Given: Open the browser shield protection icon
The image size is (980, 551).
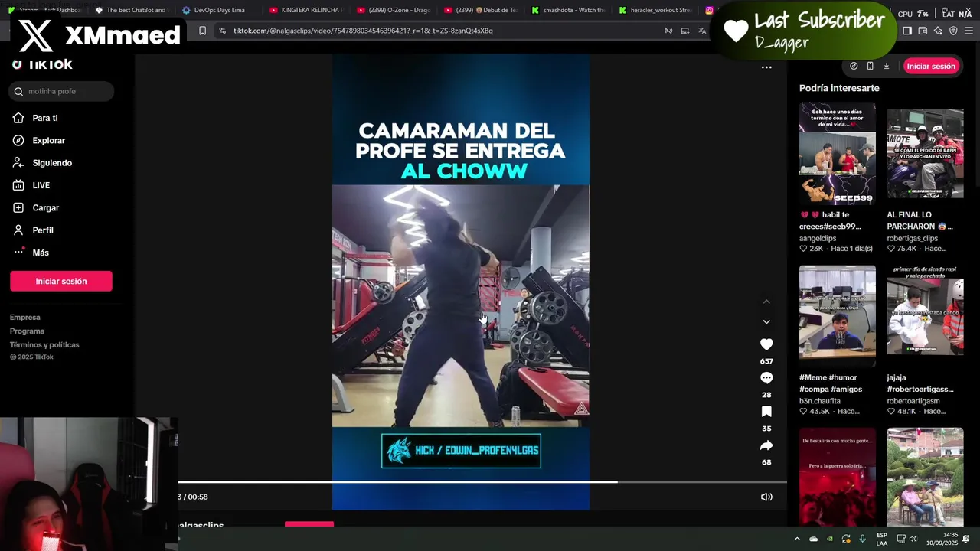Looking at the screenshot, I should (953, 31).
